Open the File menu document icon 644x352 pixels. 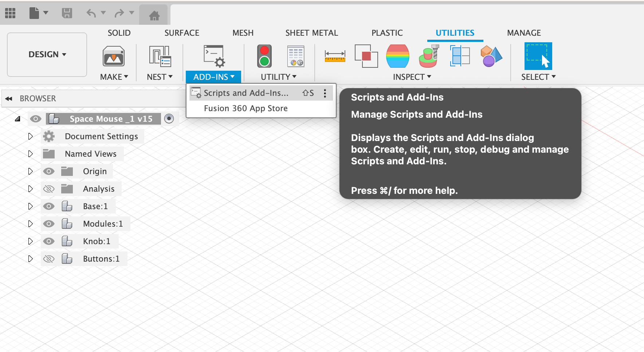(34, 13)
